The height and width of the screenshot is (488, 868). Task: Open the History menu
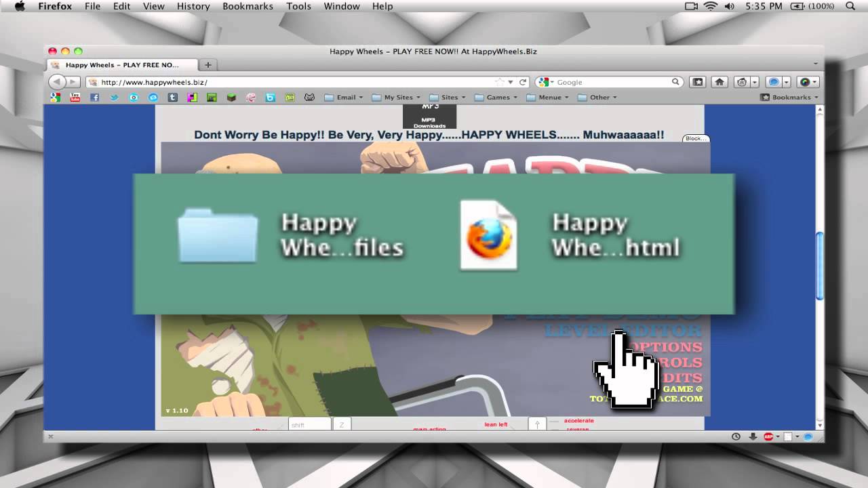193,6
